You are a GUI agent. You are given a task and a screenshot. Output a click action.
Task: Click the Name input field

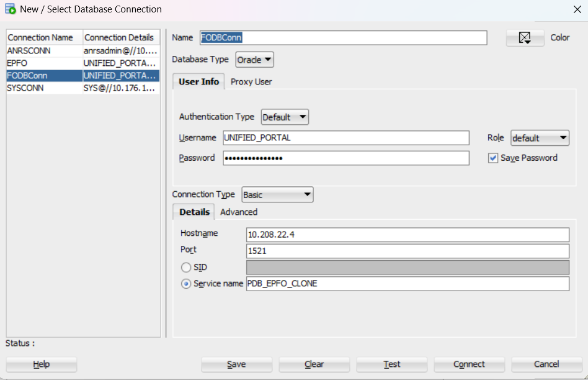343,38
